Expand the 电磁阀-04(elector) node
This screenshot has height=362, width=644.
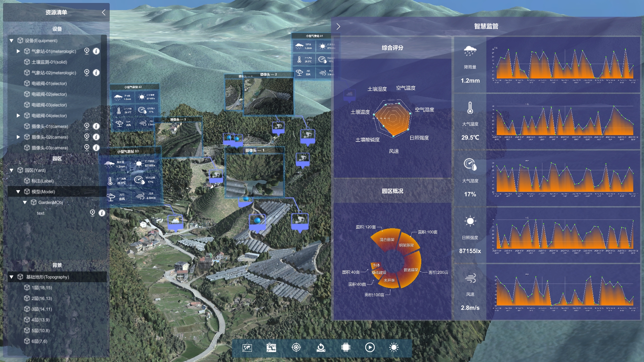pyautogui.click(x=18, y=116)
